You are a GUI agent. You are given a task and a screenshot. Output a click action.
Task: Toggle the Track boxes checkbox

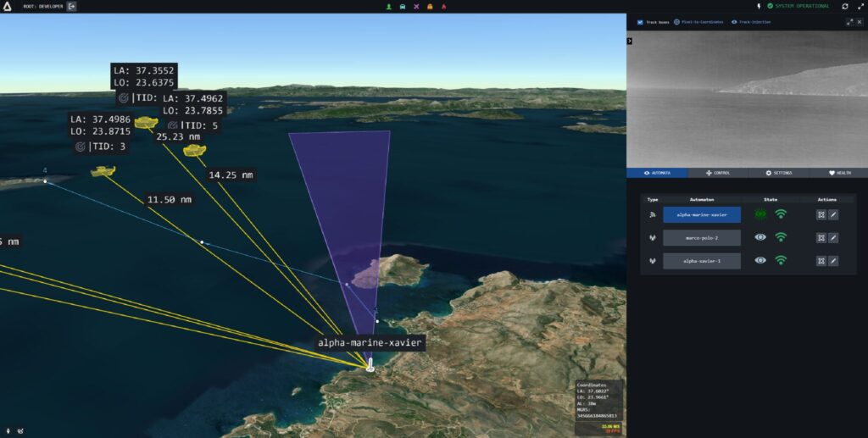coord(640,22)
